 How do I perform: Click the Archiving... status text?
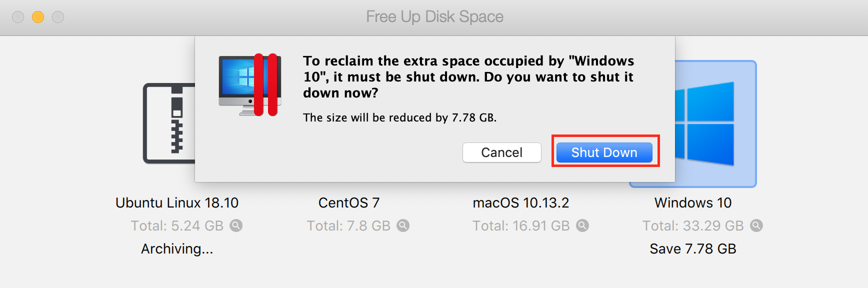(x=177, y=248)
